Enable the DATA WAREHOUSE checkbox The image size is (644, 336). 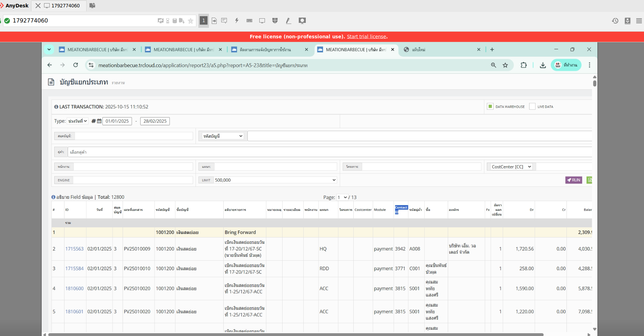click(x=490, y=107)
